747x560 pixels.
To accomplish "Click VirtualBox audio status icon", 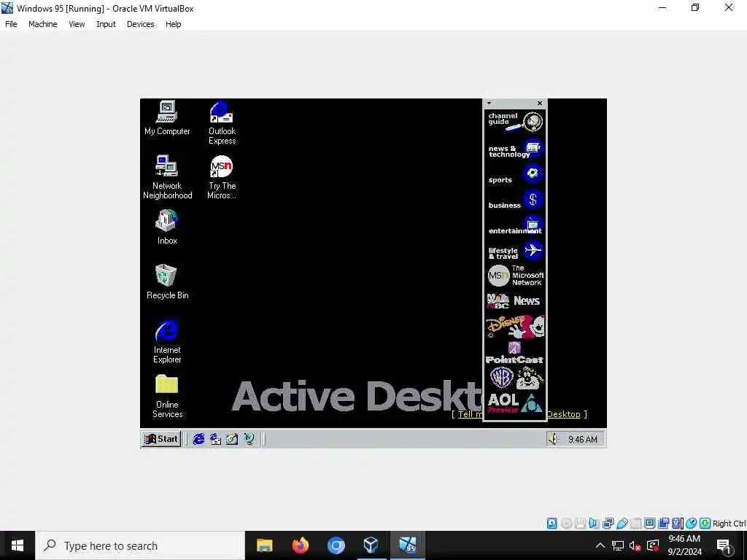I will pos(594,524).
